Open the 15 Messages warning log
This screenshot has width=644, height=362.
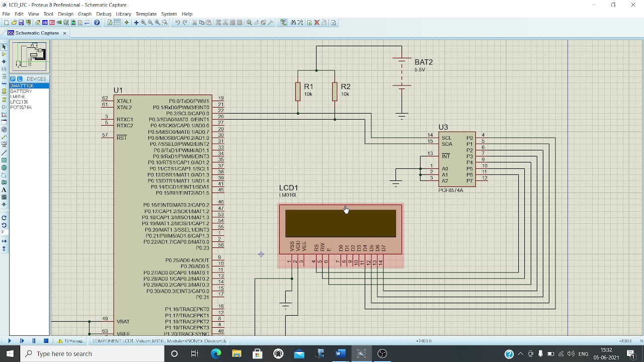pyautogui.click(x=71, y=341)
